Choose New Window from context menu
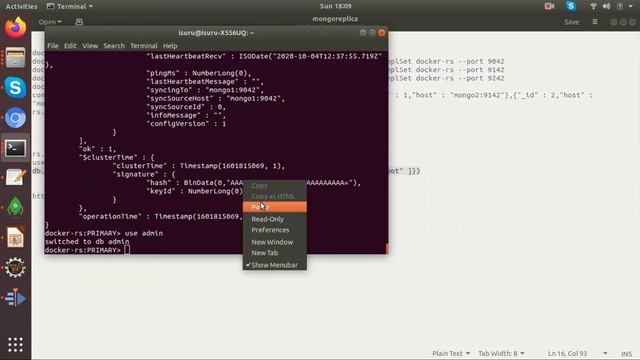 click(275, 242)
